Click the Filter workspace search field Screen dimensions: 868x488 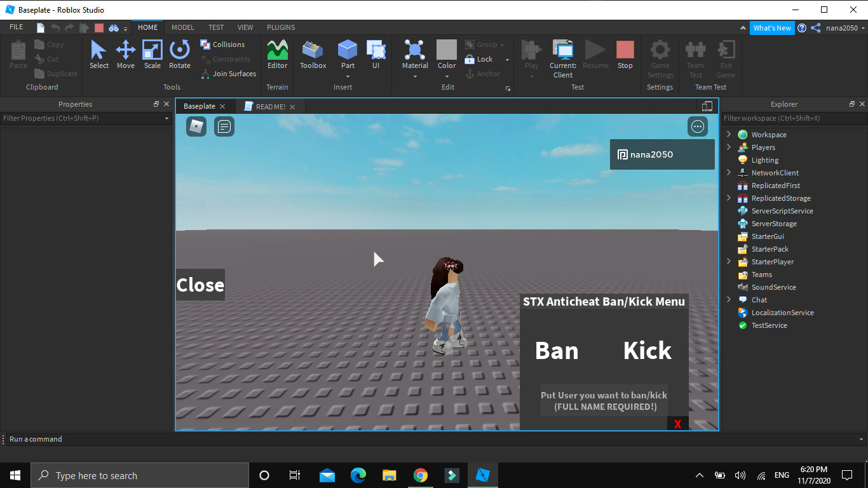click(x=788, y=118)
